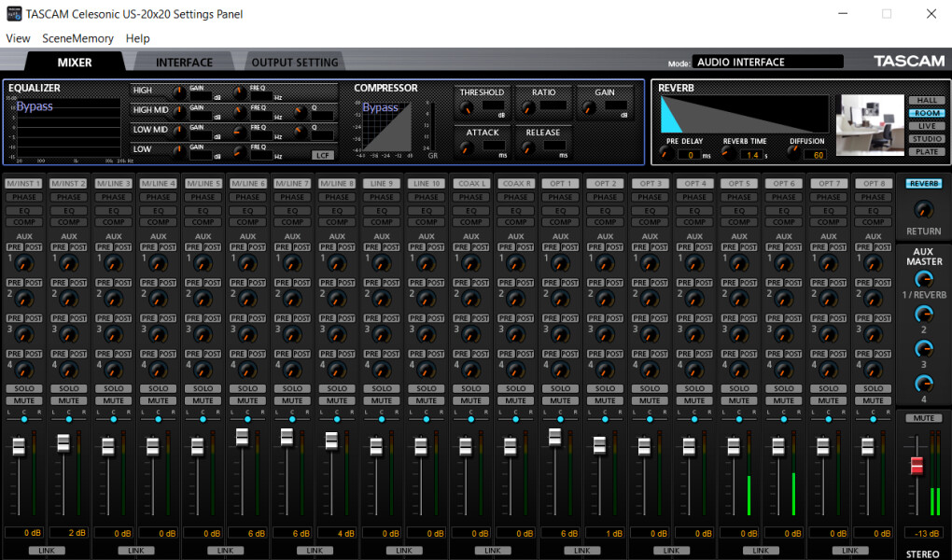952x560 pixels.
Task: Click the reverb room preview thumbnail
Action: click(871, 124)
